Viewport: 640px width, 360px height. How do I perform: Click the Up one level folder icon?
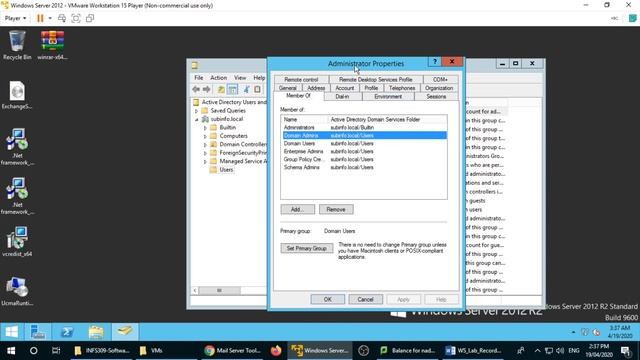(221, 89)
